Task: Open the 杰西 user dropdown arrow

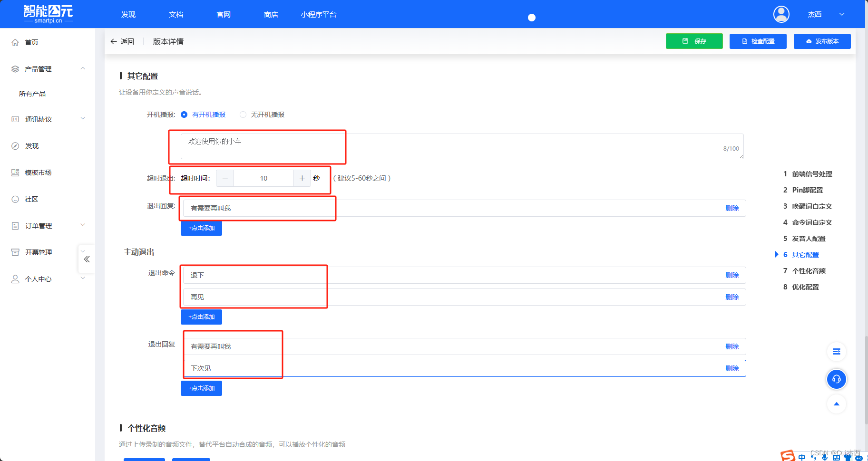Action: pos(842,14)
